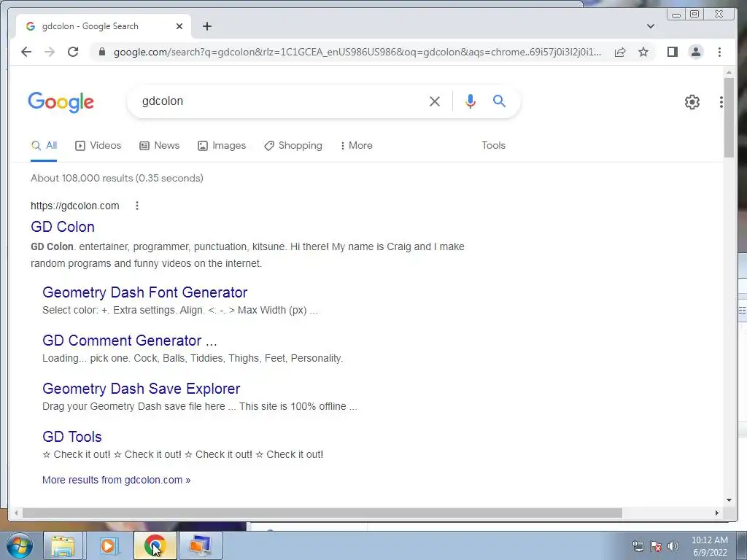Open Geometry Dash Save Explorer link
The width and height of the screenshot is (747, 560).
point(141,389)
